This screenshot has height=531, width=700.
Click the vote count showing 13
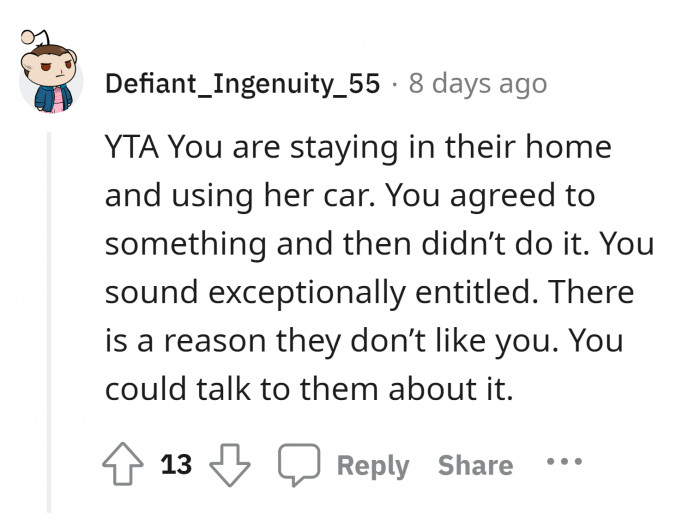coord(177,465)
